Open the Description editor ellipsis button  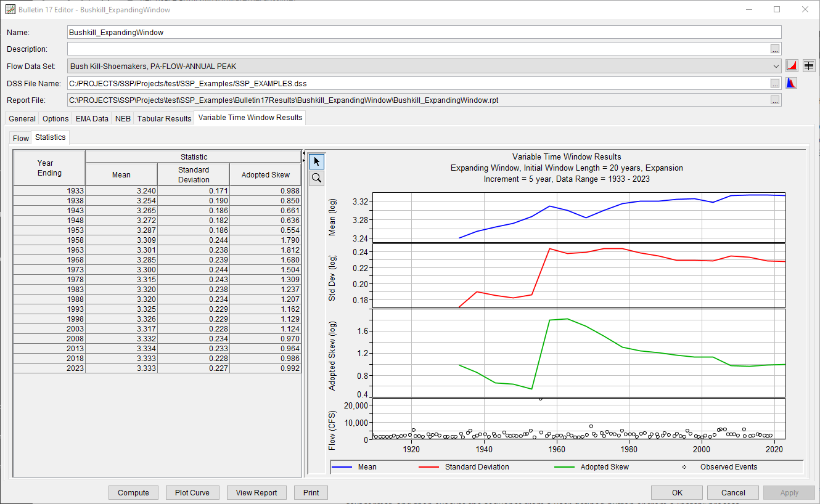tap(775, 49)
